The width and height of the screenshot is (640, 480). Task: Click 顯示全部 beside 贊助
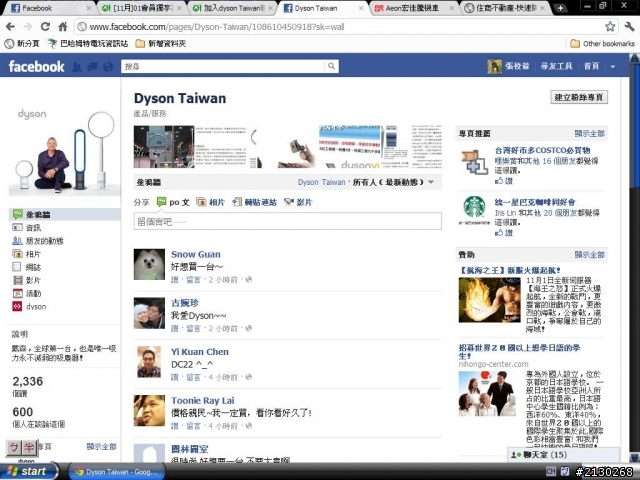pos(589,255)
